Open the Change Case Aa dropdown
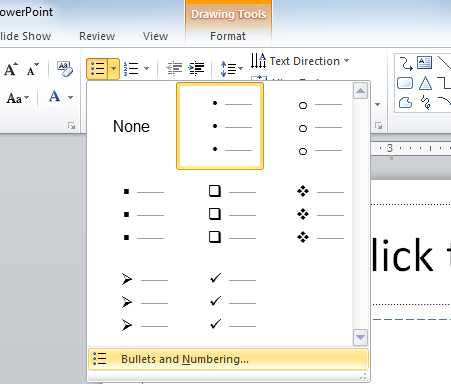 tap(18, 98)
